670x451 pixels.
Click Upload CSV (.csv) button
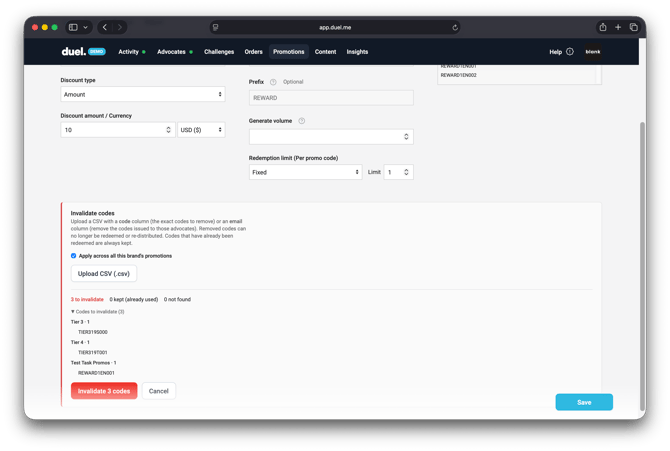104,274
